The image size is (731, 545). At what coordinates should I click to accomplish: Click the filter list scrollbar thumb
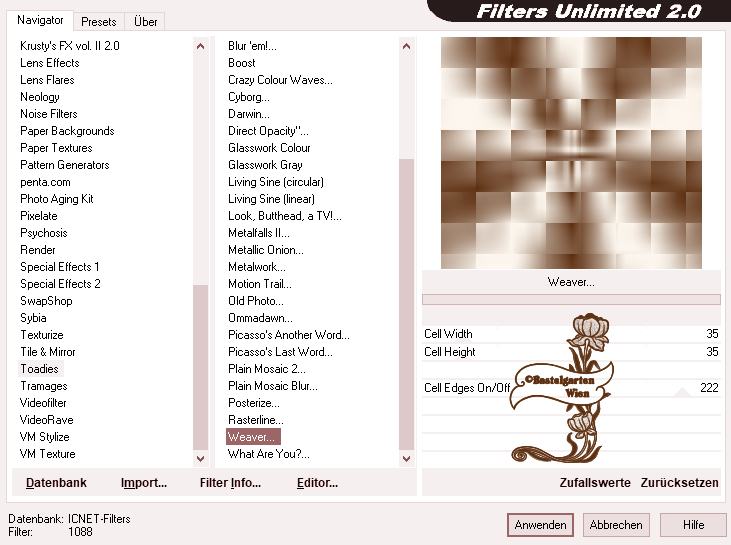click(x=407, y=305)
